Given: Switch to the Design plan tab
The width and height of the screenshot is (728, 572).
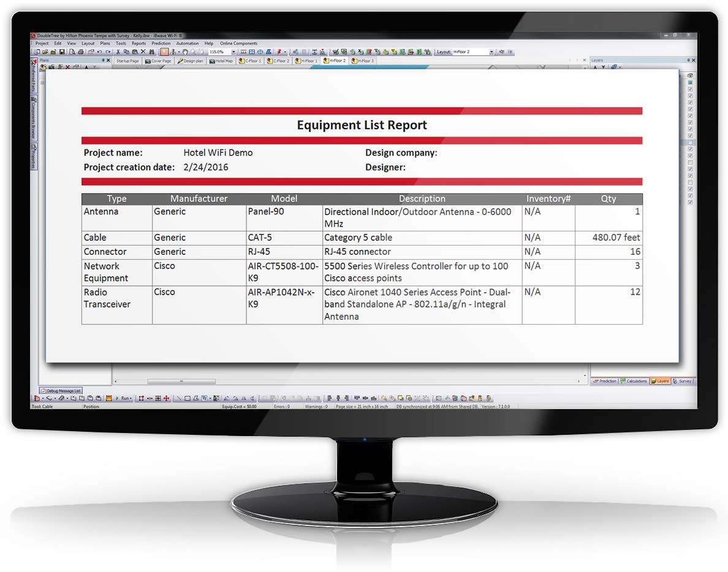Looking at the screenshot, I should pyautogui.click(x=191, y=61).
